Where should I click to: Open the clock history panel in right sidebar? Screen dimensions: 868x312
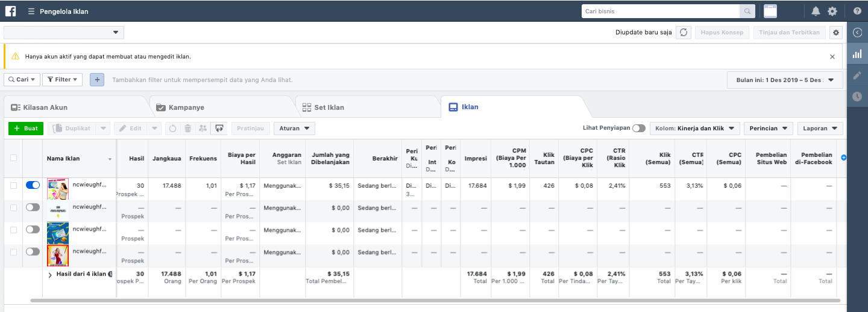point(857,96)
